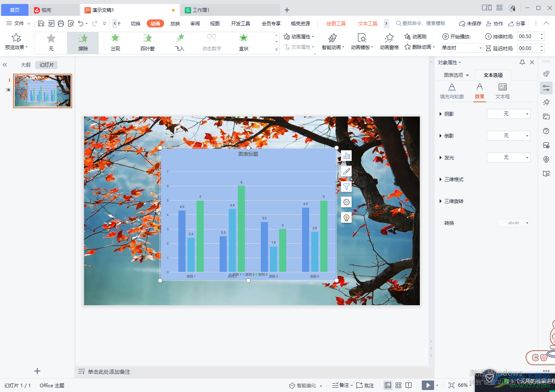Apply the 擦除 wipe animation

pyautogui.click(x=83, y=43)
